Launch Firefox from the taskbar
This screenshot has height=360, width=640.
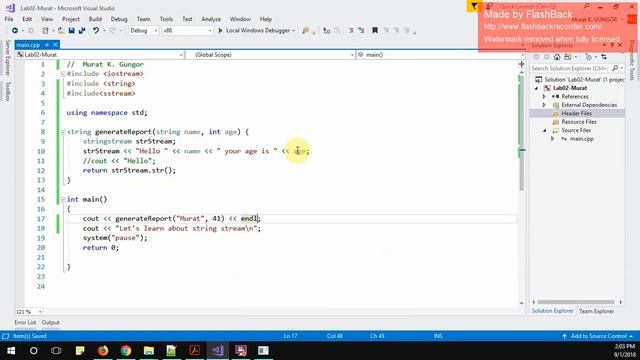[x=102, y=351]
